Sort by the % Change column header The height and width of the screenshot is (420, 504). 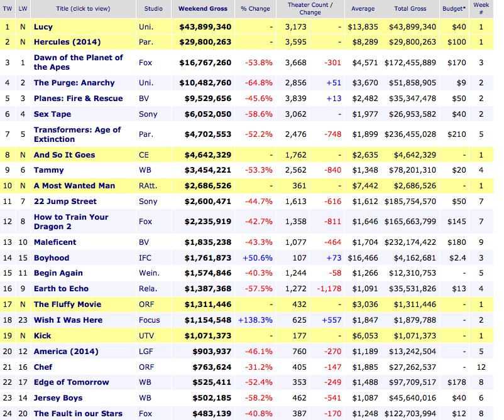coord(256,9)
